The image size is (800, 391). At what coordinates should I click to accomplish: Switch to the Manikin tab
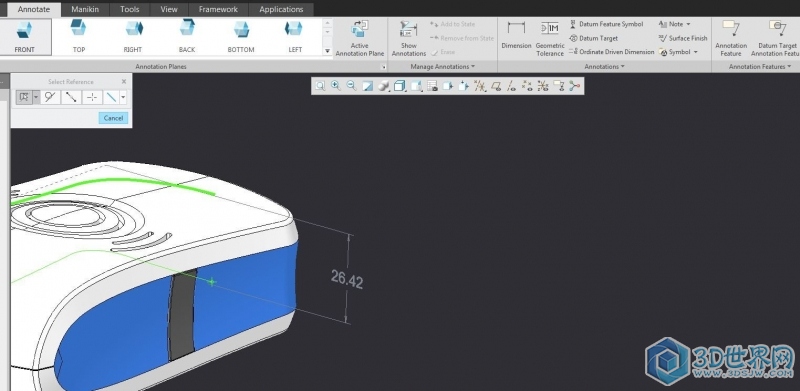point(86,9)
